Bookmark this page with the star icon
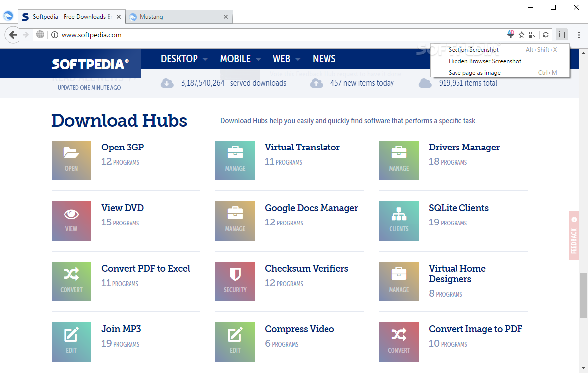 (x=521, y=35)
